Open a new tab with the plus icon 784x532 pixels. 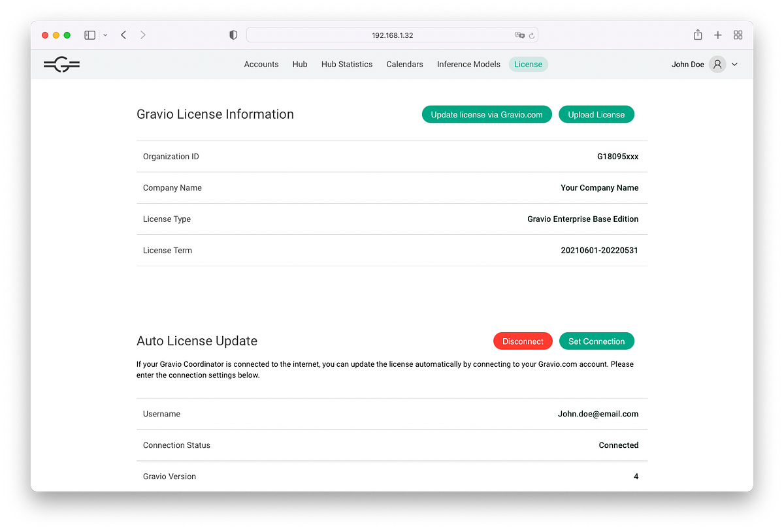point(718,35)
